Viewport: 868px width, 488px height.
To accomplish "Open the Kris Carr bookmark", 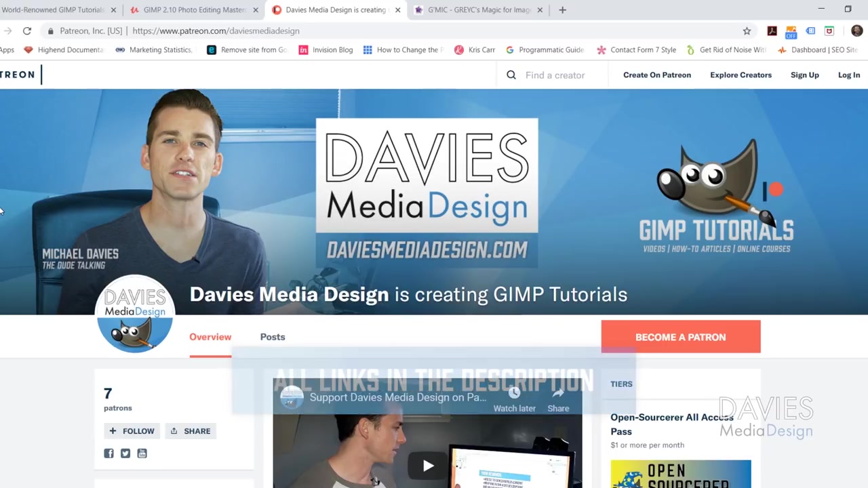I will point(475,49).
